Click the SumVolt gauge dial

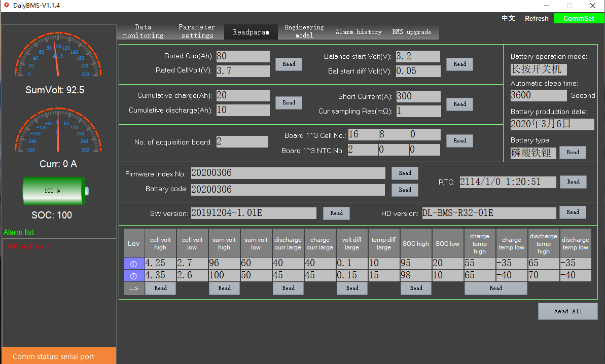click(58, 55)
